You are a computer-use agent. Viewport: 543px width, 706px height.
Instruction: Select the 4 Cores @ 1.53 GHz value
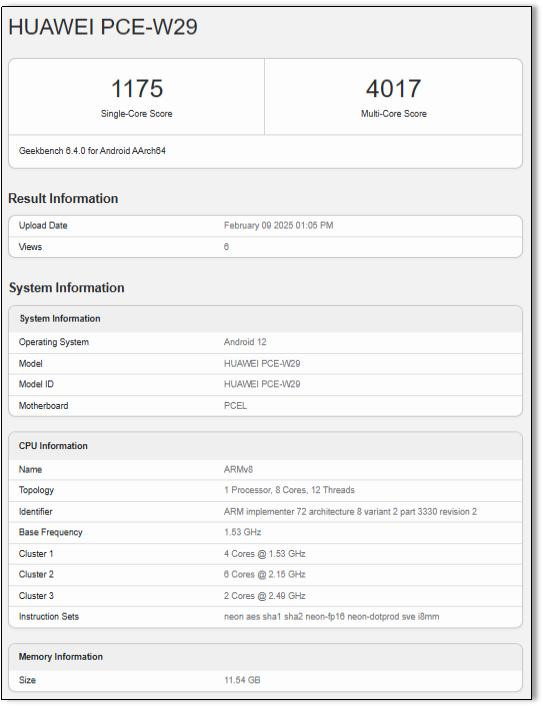click(265, 554)
